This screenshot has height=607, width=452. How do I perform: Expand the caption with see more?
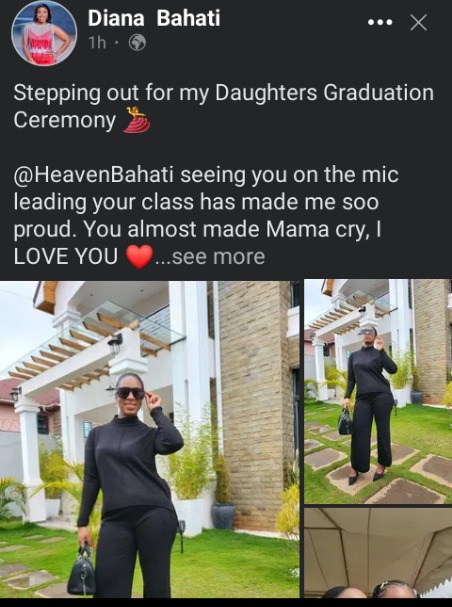pyautogui.click(x=210, y=257)
